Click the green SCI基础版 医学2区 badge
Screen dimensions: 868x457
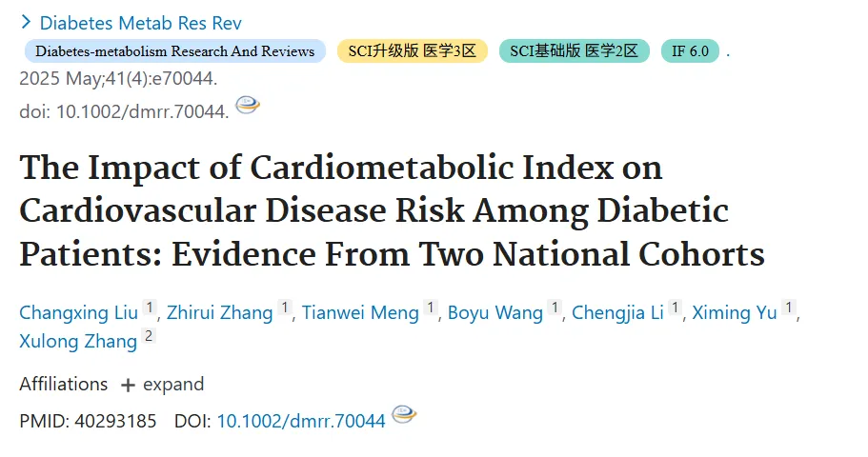pos(574,50)
